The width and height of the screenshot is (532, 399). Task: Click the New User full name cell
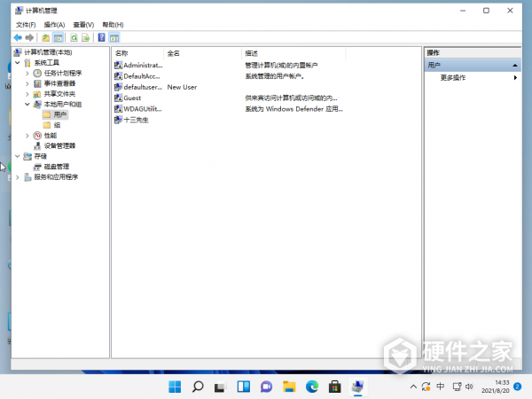182,87
